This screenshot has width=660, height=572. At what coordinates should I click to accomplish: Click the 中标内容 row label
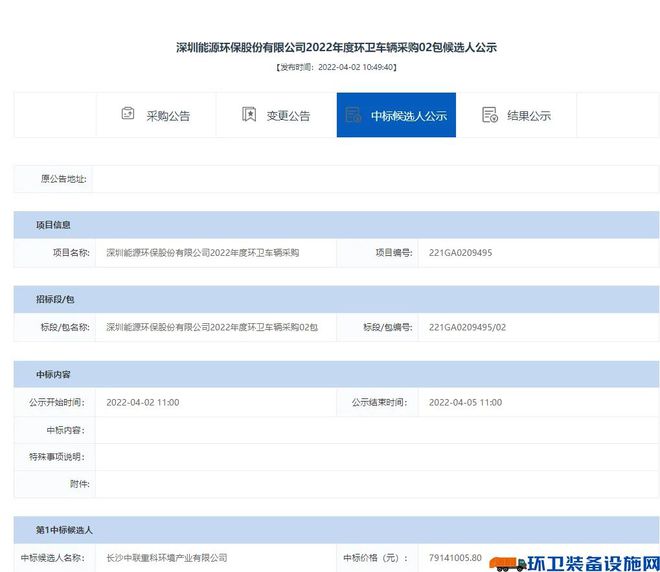click(65, 430)
